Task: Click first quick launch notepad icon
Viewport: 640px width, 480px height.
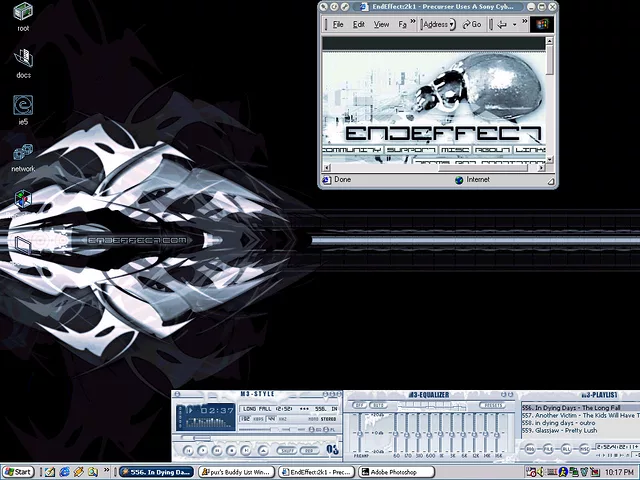Action: click(x=50, y=472)
